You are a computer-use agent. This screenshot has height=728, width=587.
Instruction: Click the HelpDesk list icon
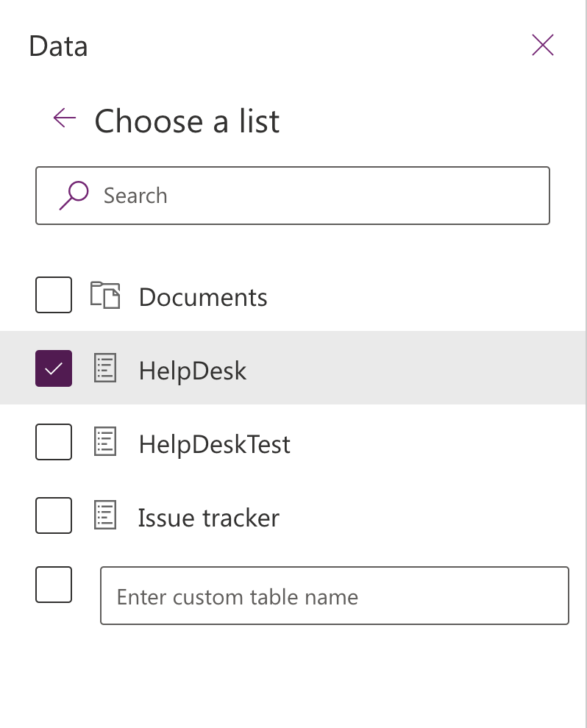pos(105,368)
